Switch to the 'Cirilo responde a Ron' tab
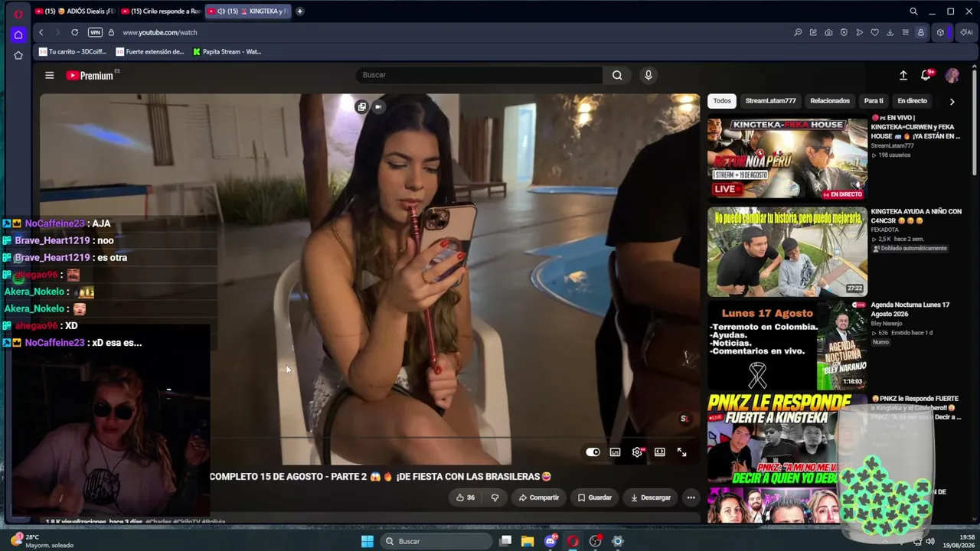The width and height of the screenshot is (980, 551). coord(161,11)
